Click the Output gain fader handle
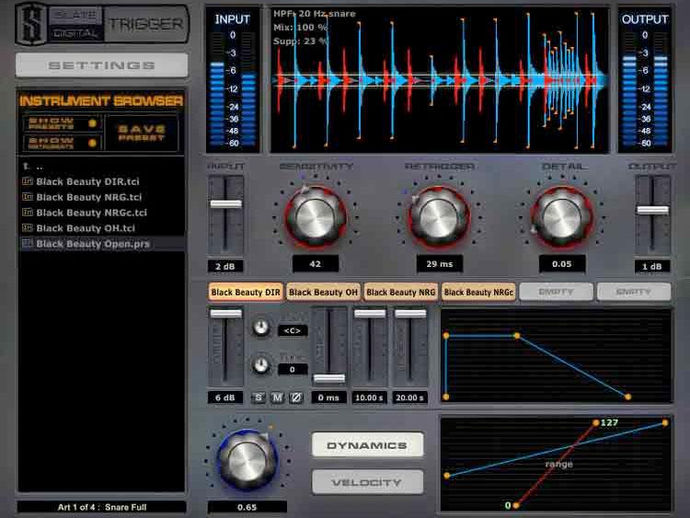 pyautogui.click(x=653, y=210)
